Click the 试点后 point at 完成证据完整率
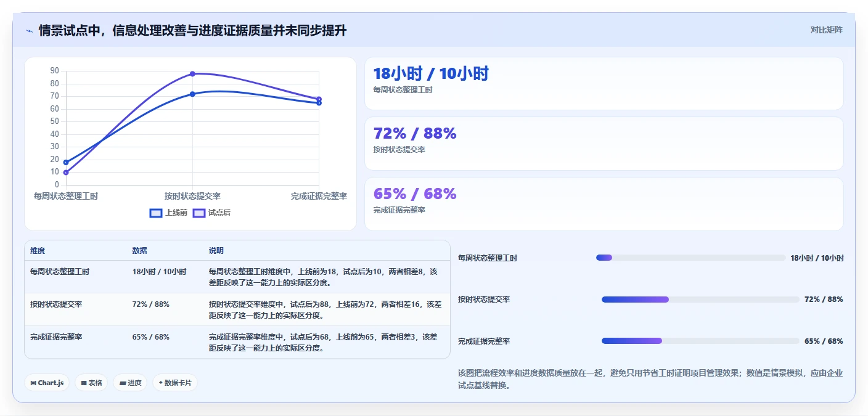 tap(319, 99)
